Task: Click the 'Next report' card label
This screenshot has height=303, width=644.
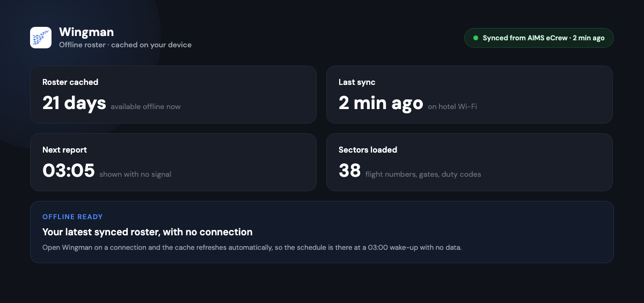Action: (x=64, y=150)
